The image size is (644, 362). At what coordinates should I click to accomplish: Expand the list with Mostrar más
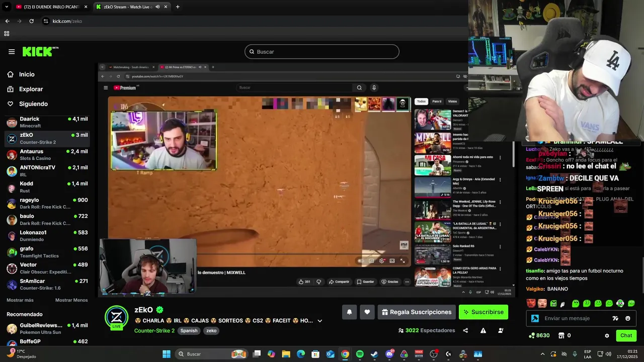[20, 300]
